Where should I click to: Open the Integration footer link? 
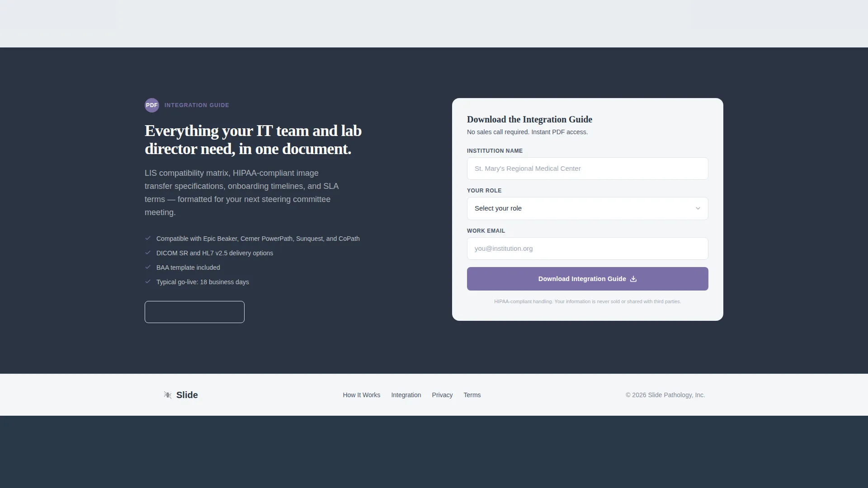[406, 395]
